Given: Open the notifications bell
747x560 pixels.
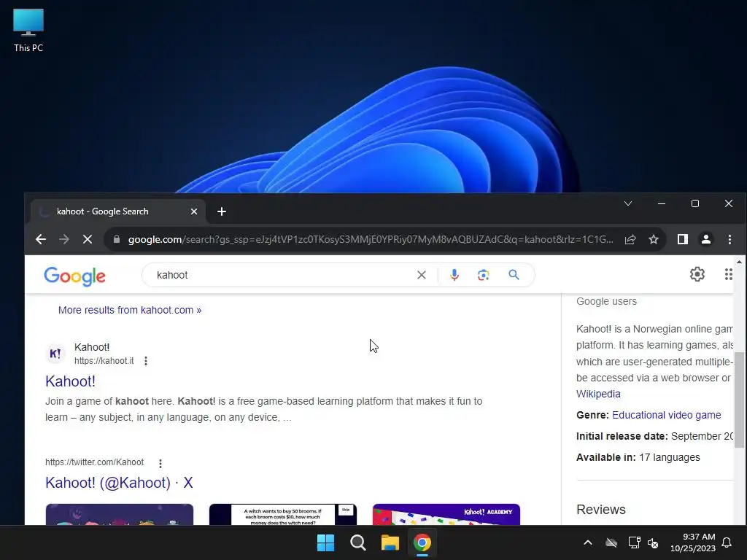Looking at the screenshot, I should point(727,542).
